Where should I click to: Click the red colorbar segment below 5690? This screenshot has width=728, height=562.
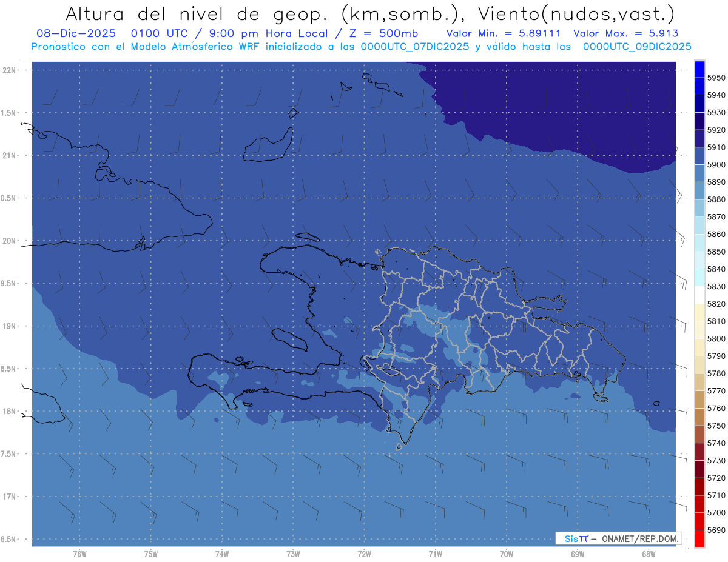[699, 538]
